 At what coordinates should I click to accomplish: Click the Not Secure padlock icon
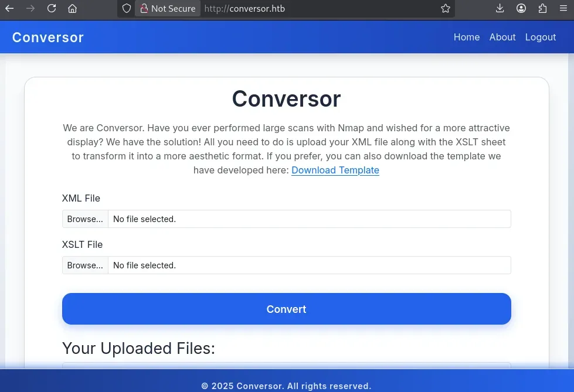[144, 9]
